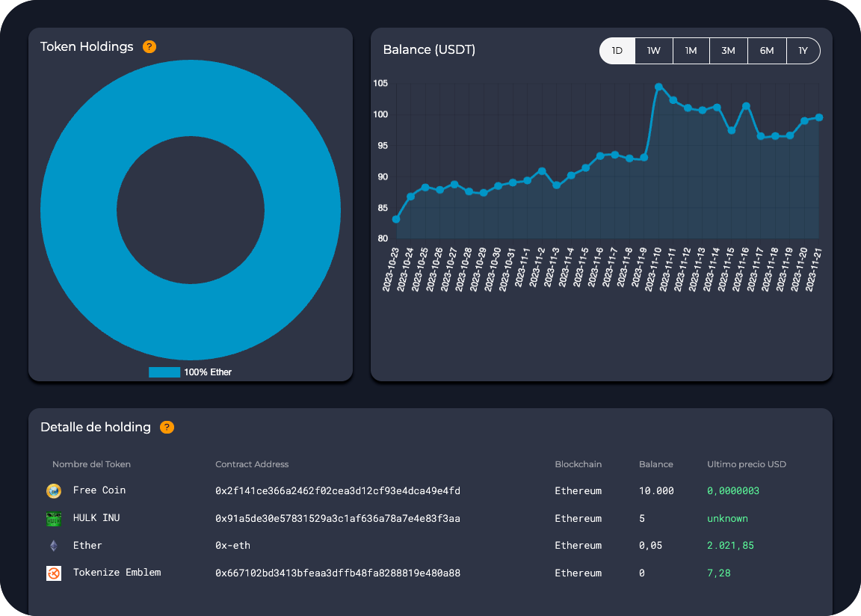Open the Token Holdings help tooltip
Screen dimensions: 861x616
point(149,46)
